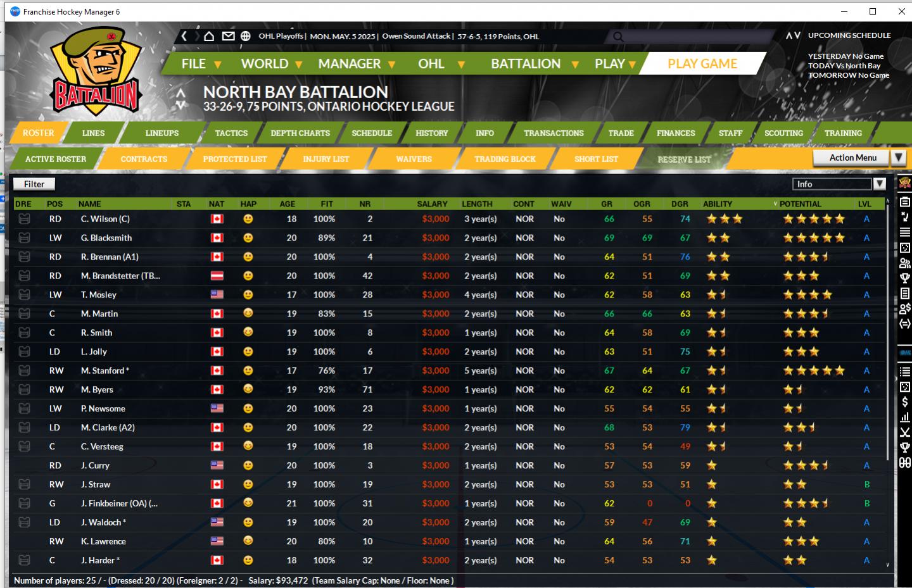Image resolution: width=912 pixels, height=588 pixels.
Task: Toggle dressed jersey icon for L. Jolly
Action: (24, 352)
